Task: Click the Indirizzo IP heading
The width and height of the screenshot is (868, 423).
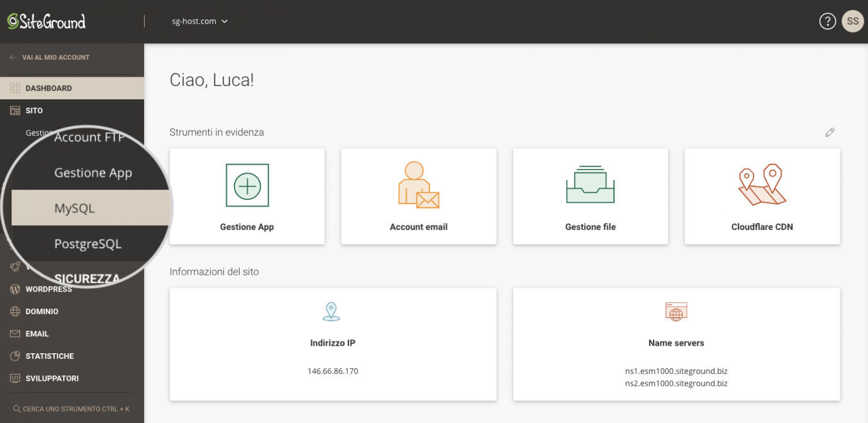Action: 333,343
